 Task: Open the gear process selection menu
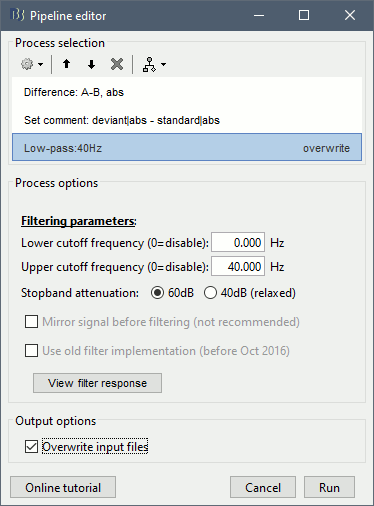click(x=32, y=64)
